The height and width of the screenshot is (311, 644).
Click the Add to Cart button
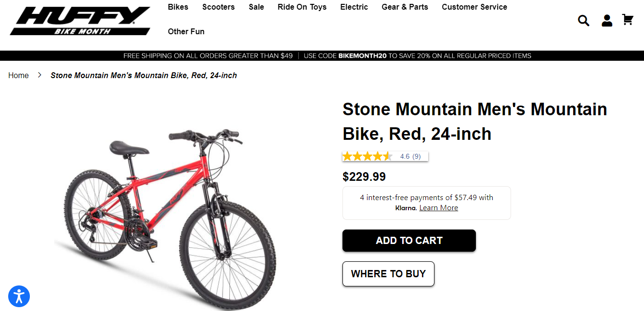(409, 241)
